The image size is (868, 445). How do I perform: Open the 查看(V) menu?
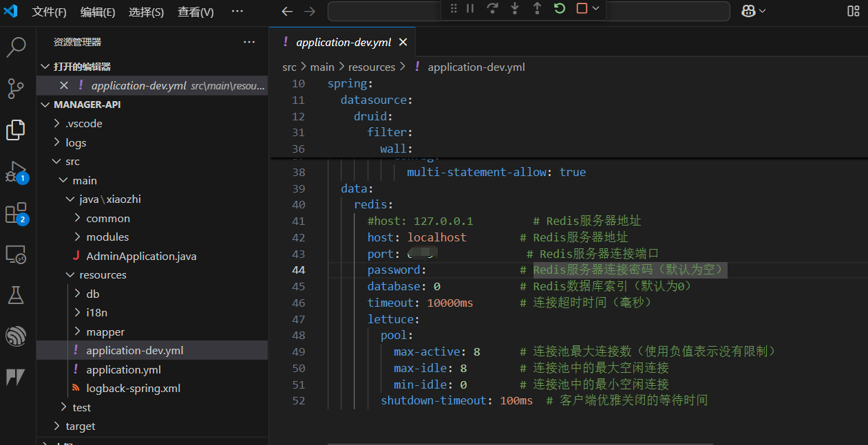click(195, 12)
